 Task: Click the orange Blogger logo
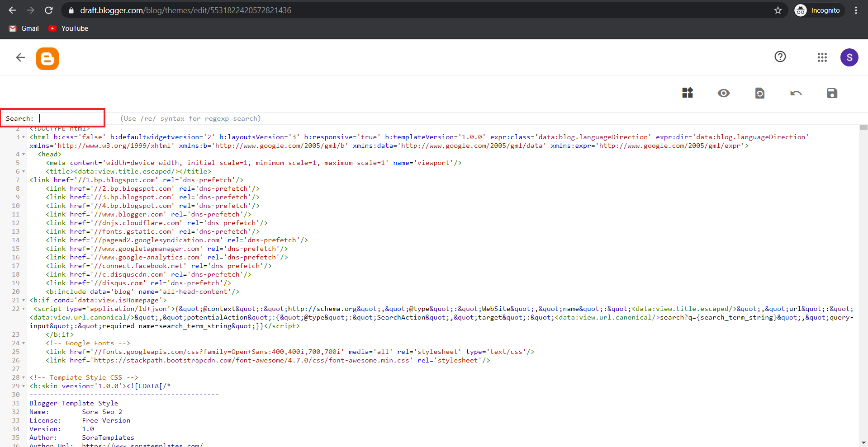coord(47,59)
